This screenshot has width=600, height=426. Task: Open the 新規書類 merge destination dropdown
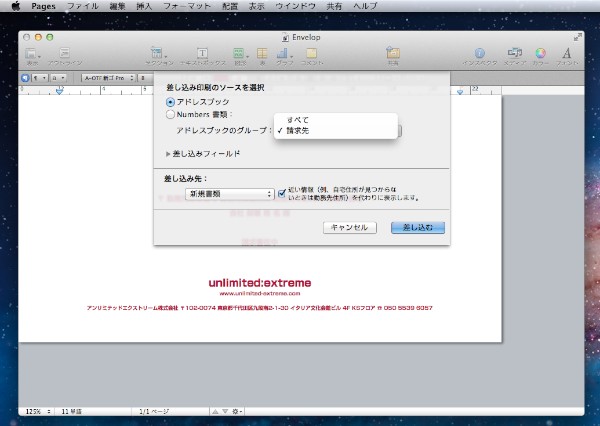coord(230,194)
